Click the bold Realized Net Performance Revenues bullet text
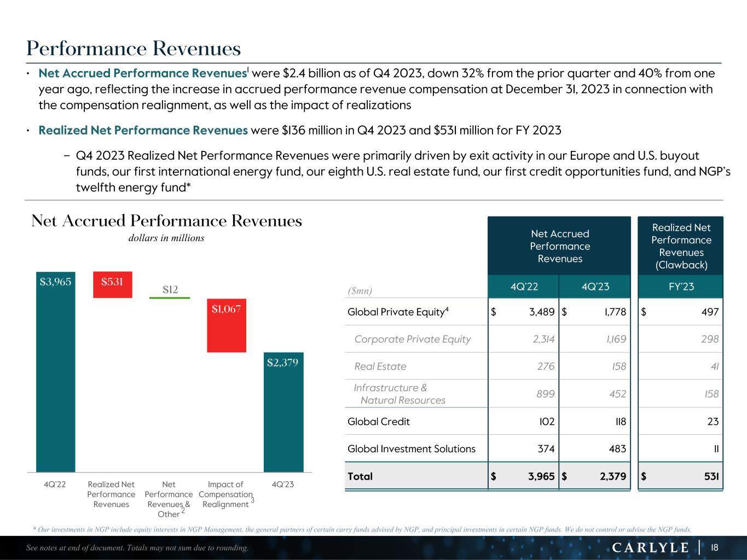The height and width of the screenshot is (560, 747). 143,130
